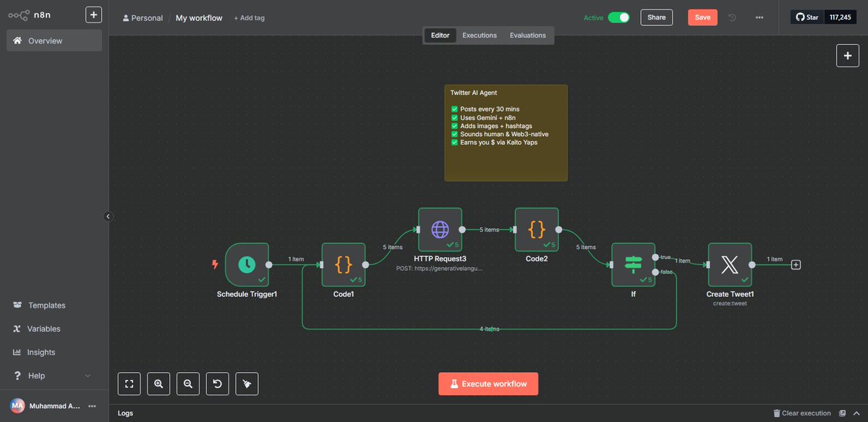Screen dimensions: 868x422
Task: Add a node after Create Tweet1
Action: pyautogui.click(x=796, y=265)
